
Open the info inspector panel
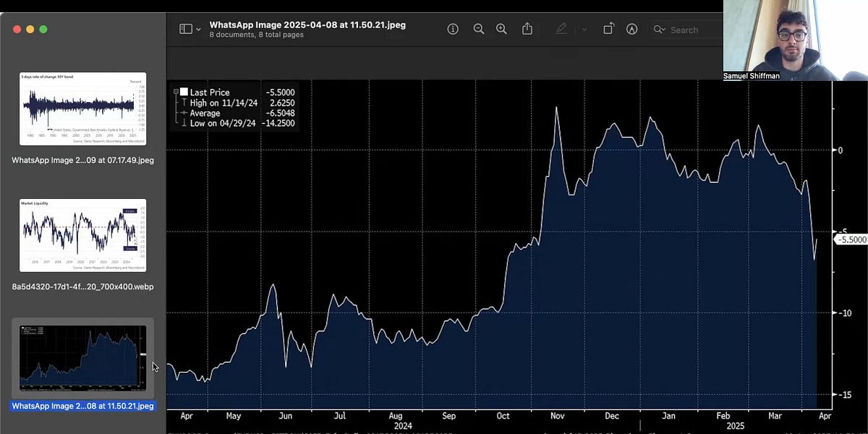coord(452,29)
